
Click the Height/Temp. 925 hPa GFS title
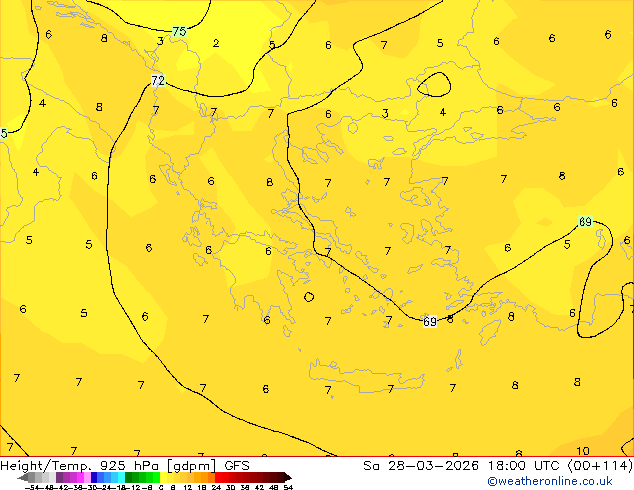(x=125, y=466)
